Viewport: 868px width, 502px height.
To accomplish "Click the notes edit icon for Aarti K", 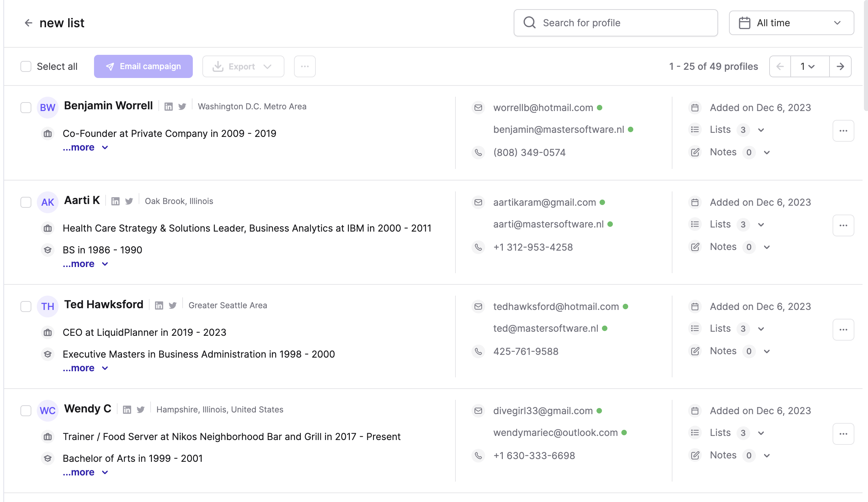I will click(x=695, y=247).
